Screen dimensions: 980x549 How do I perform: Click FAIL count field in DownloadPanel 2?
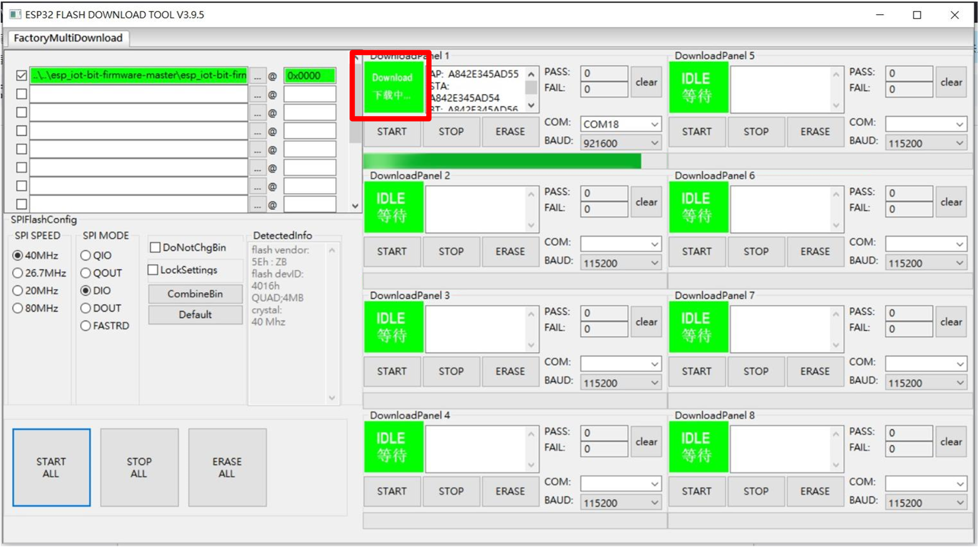tap(604, 209)
